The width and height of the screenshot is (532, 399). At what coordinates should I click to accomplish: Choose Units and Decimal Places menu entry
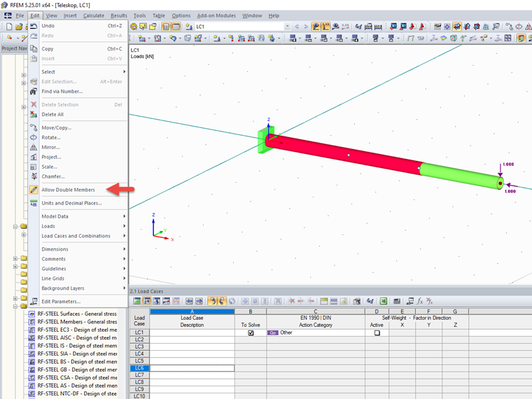point(78,203)
